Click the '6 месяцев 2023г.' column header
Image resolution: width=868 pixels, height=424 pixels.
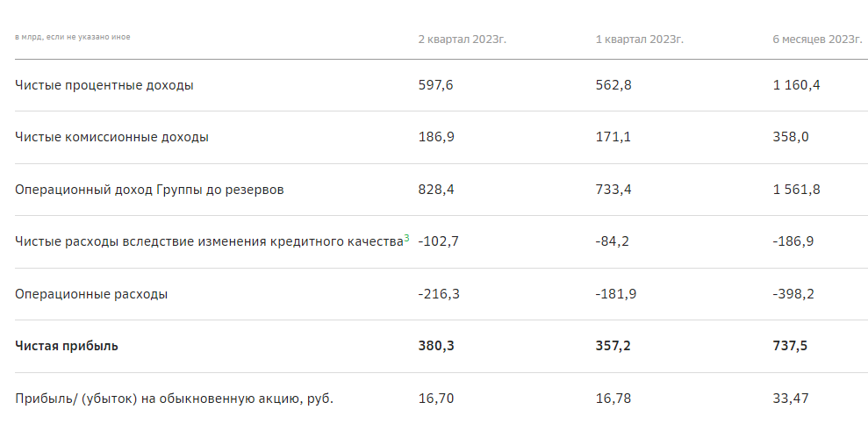(x=816, y=40)
